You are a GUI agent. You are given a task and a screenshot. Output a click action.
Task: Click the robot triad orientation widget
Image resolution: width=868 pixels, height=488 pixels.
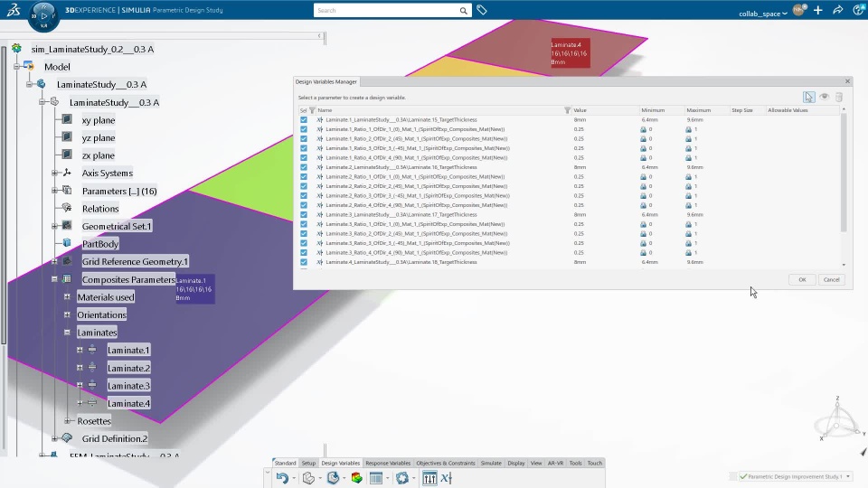(x=839, y=420)
